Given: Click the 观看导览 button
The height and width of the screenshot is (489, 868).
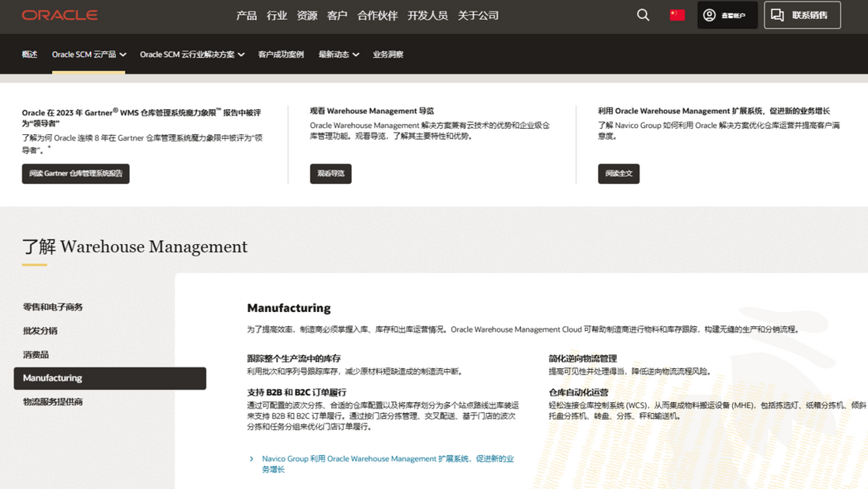Looking at the screenshot, I should (330, 174).
